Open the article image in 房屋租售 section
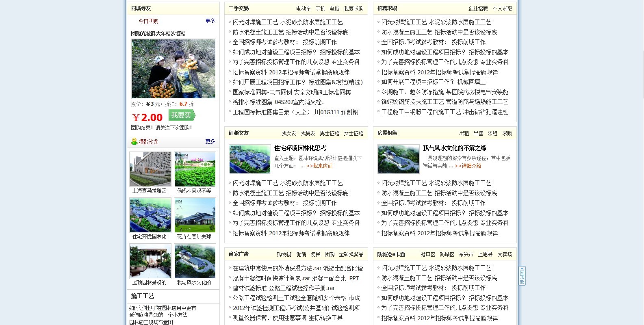644x325 pixels. 399,159
